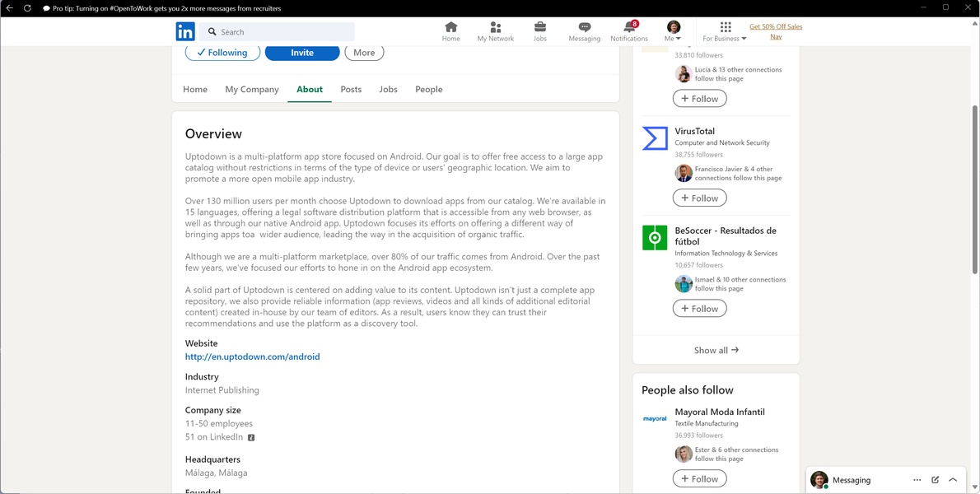
Task: Click the LinkedIn logo icon
Action: [185, 32]
